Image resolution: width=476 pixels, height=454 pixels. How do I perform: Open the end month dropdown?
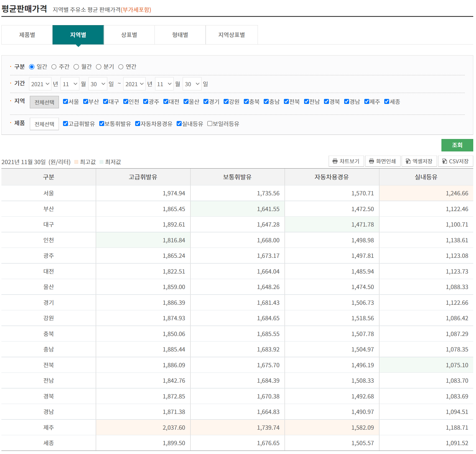point(164,84)
